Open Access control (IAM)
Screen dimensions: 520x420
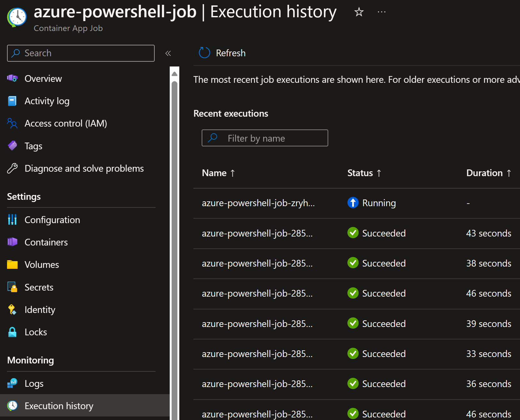click(x=66, y=123)
